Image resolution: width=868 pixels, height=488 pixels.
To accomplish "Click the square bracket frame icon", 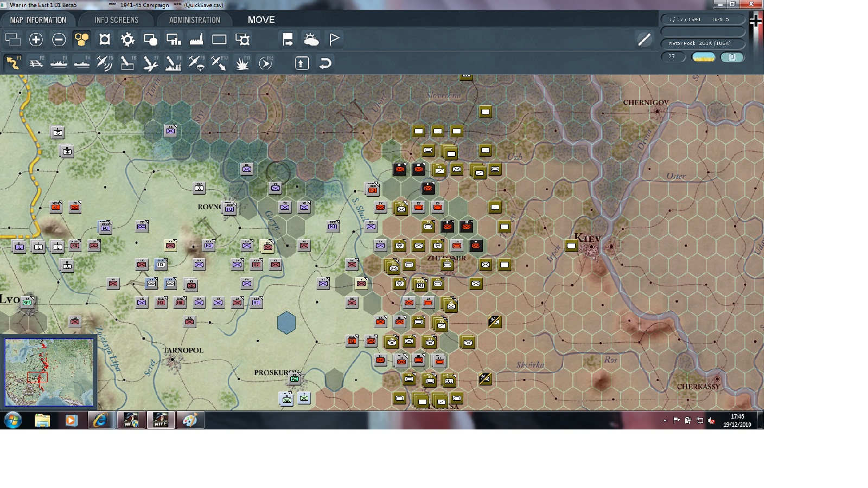I will click(105, 40).
